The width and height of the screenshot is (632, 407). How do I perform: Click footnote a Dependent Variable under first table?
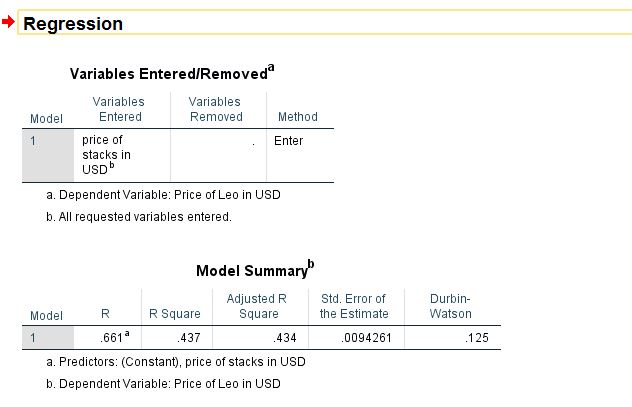[x=163, y=195]
